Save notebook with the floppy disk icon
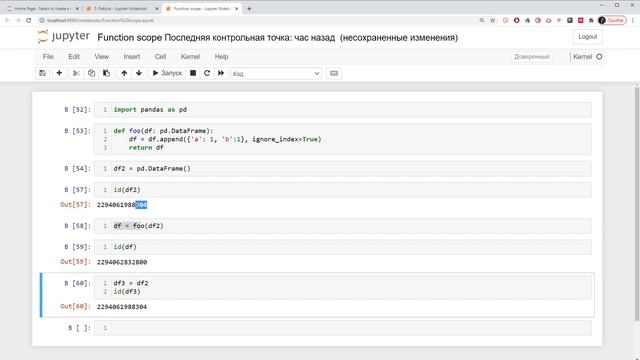The width and height of the screenshot is (640, 360). pyautogui.click(x=42, y=73)
